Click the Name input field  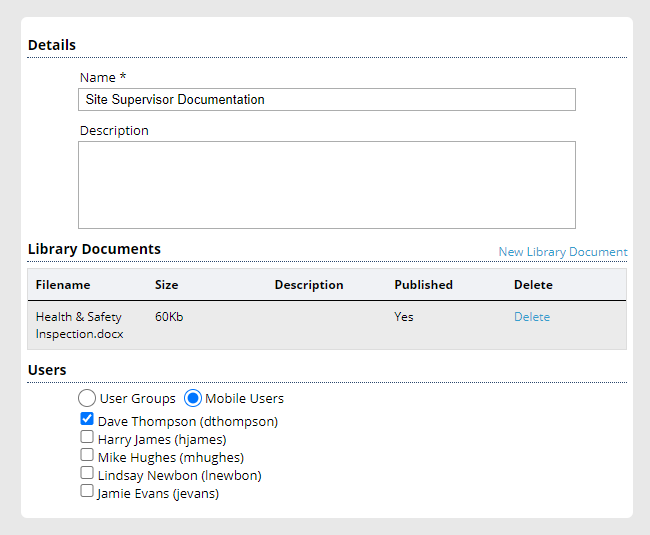click(x=326, y=100)
